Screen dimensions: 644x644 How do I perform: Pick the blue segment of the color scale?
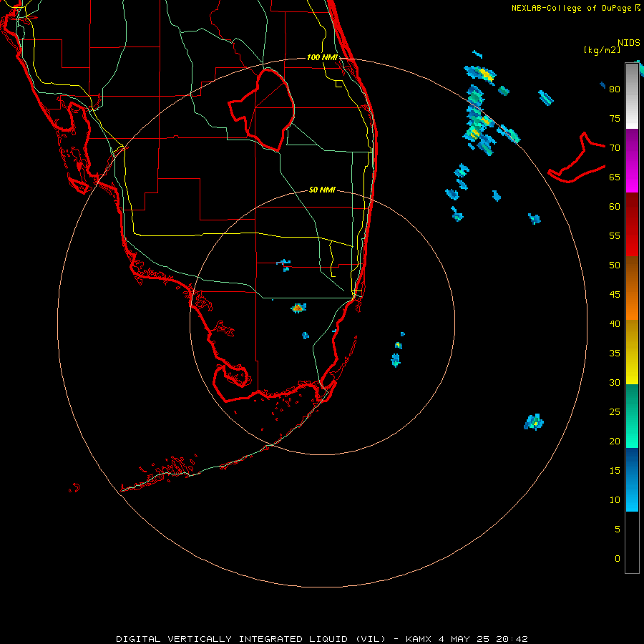(x=632, y=479)
